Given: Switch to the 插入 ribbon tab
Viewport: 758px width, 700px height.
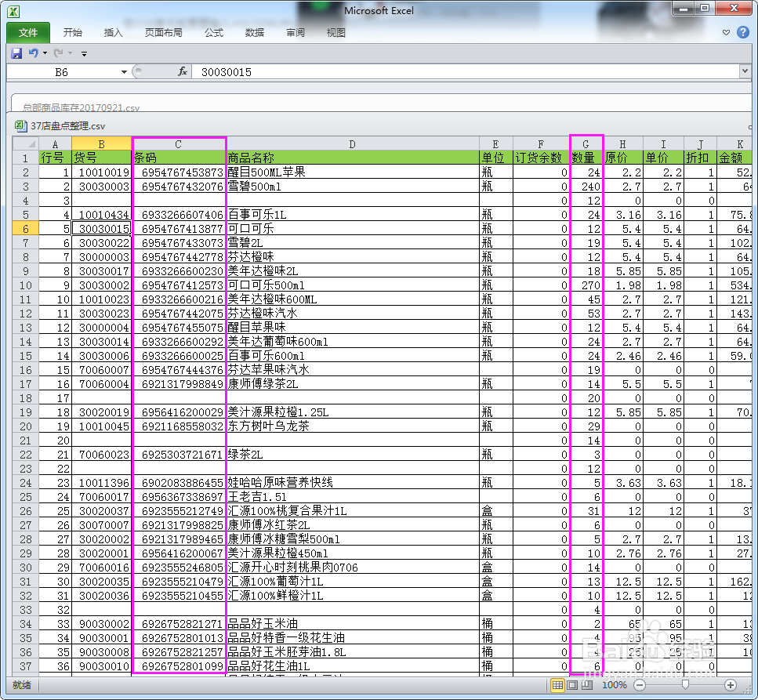Looking at the screenshot, I should coord(113,32).
